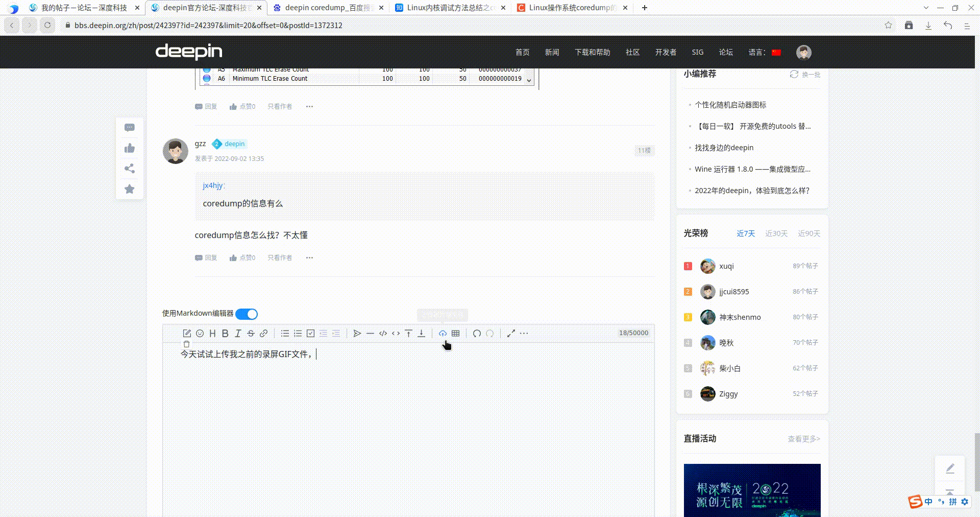Click 回复 to reply to gzz's post

point(206,257)
